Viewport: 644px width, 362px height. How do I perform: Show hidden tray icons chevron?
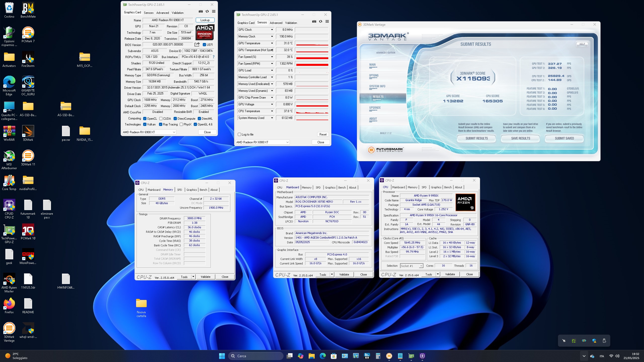[584, 356]
